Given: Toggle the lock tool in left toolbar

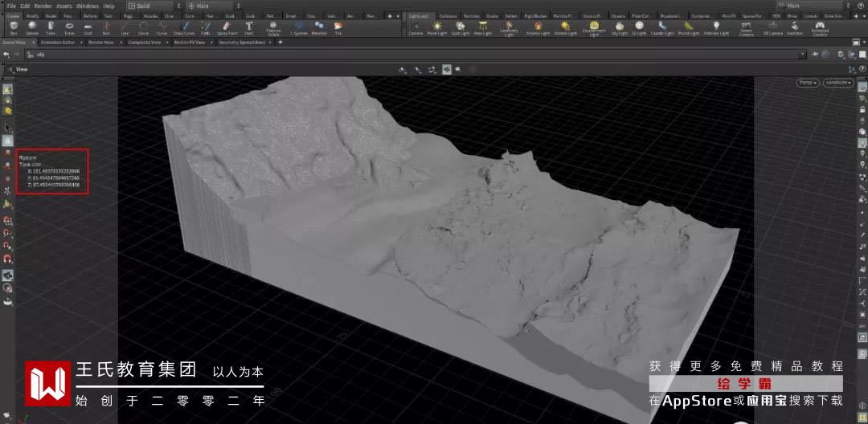Looking at the screenshot, I should coord(8,141).
